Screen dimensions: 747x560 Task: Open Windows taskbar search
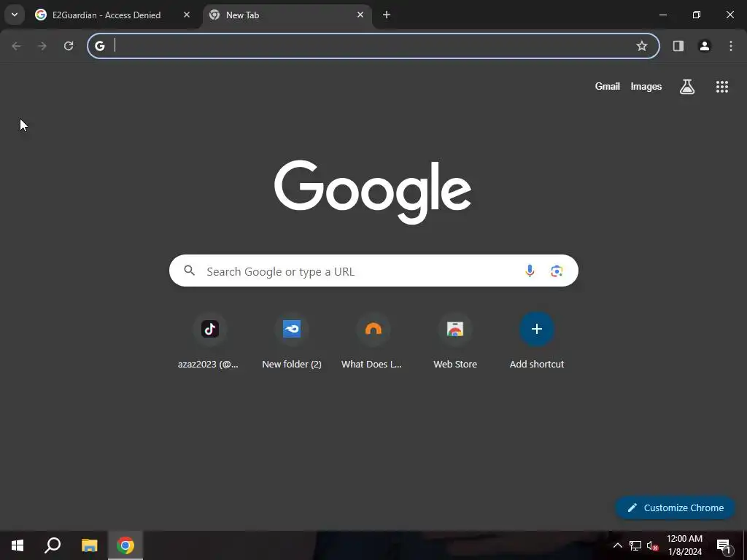point(53,545)
